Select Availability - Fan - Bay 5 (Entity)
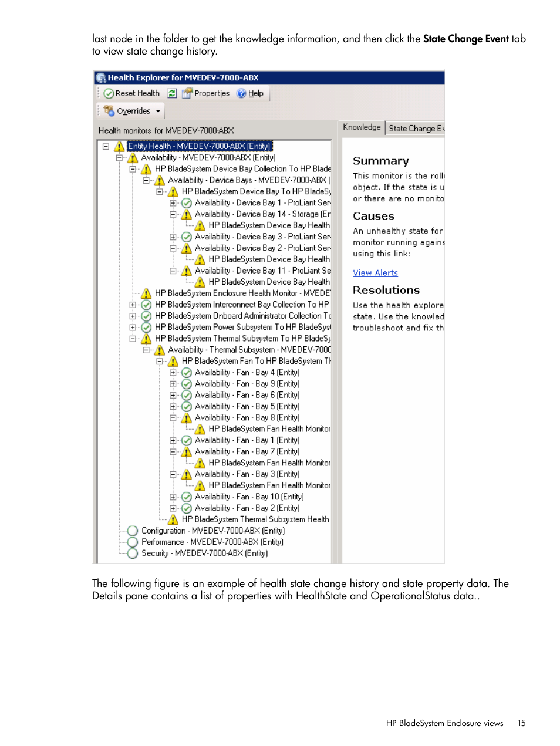Screen dimensions: 560x746 tap(247, 406)
